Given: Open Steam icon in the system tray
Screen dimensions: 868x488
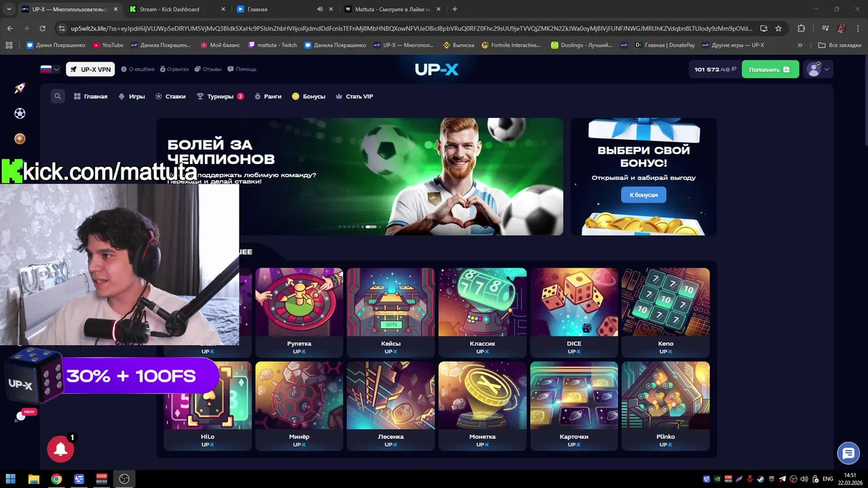Looking at the screenshot, I should click(x=761, y=479).
